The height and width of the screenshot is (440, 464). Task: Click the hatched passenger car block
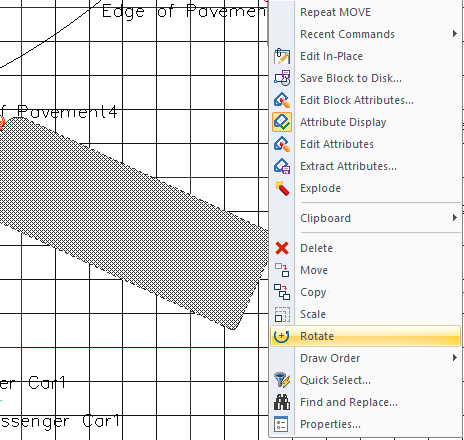coord(133,220)
